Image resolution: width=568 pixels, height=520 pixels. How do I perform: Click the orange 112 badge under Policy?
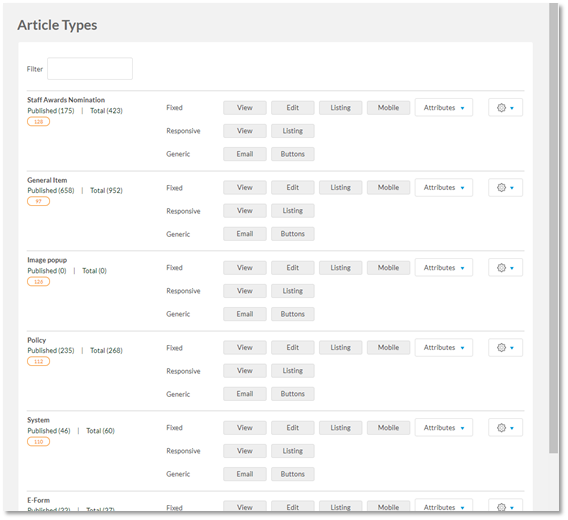(38, 362)
